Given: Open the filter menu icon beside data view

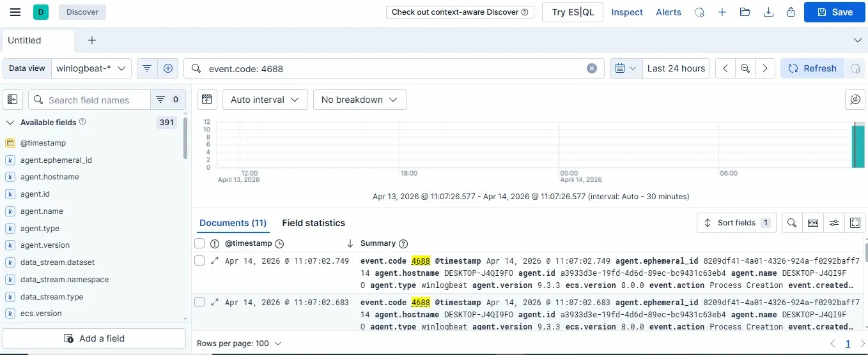Looking at the screenshot, I should point(147,68).
